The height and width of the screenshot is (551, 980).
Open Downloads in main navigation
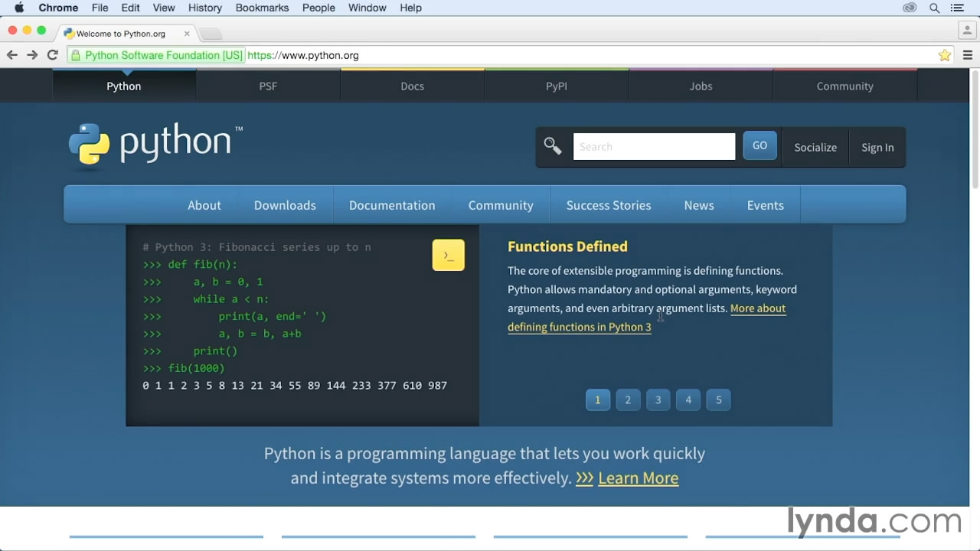click(x=285, y=205)
